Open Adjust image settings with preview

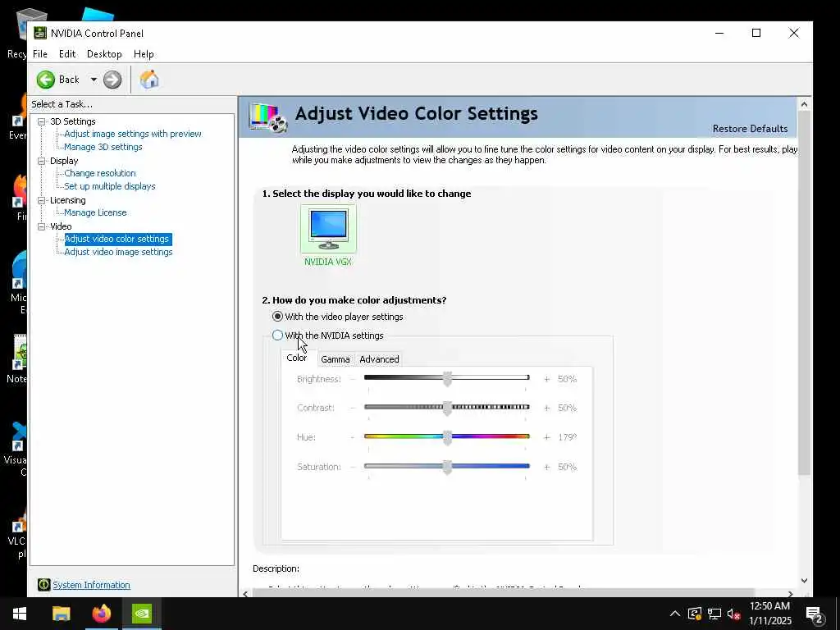point(133,134)
